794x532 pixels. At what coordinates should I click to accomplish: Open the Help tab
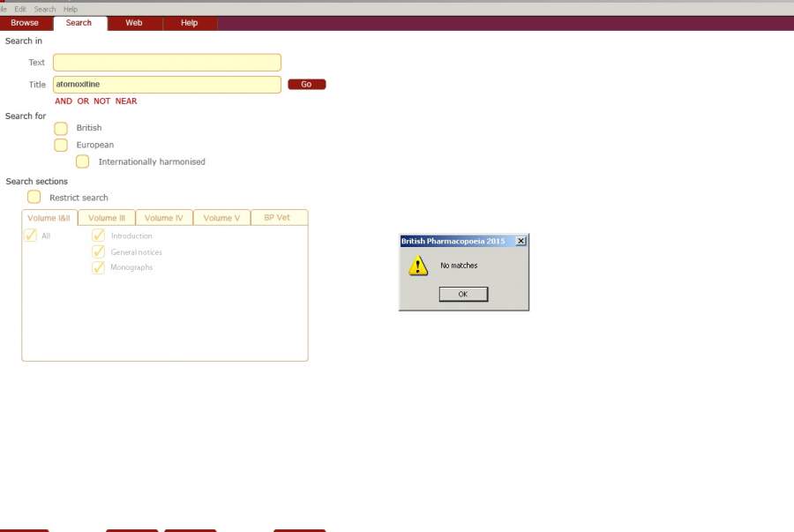(190, 23)
